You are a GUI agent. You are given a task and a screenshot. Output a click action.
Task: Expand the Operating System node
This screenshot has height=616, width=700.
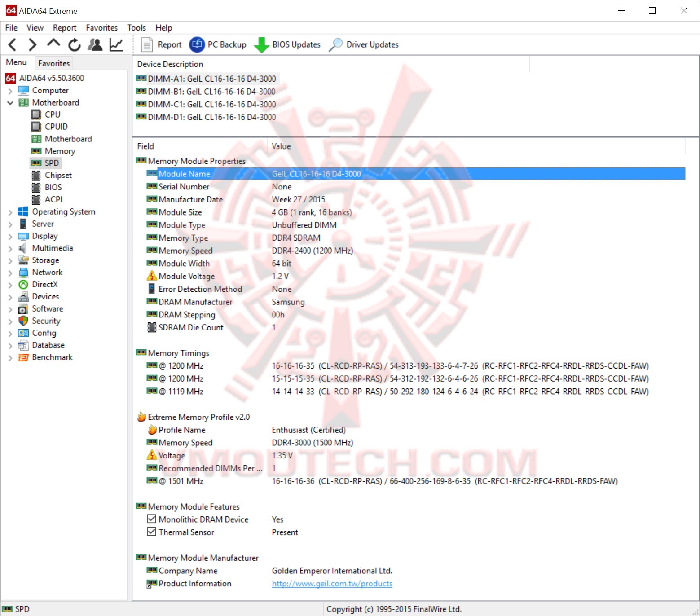[10, 212]
